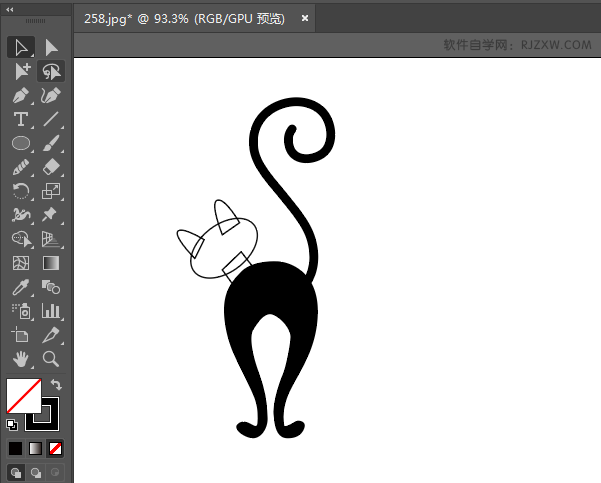Choose the Lasso tool
The width and height of the screenshot is (601, 483).
(51, 71)
